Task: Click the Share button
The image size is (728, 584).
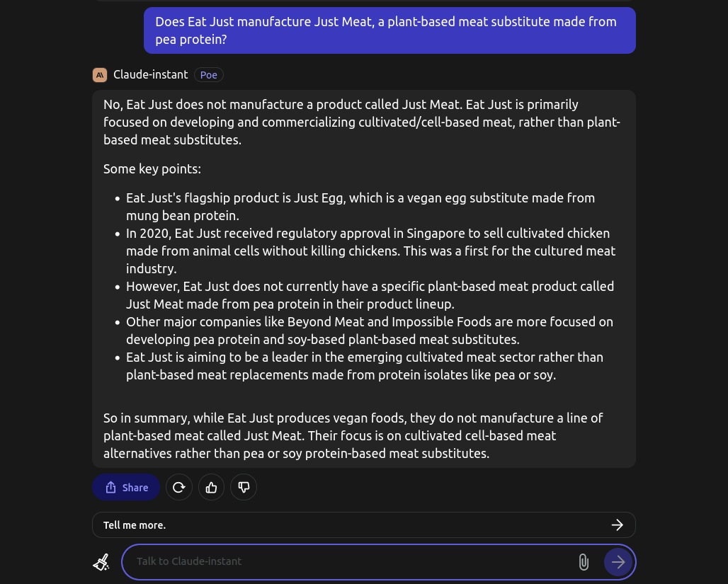Action: tap(126, 487)
